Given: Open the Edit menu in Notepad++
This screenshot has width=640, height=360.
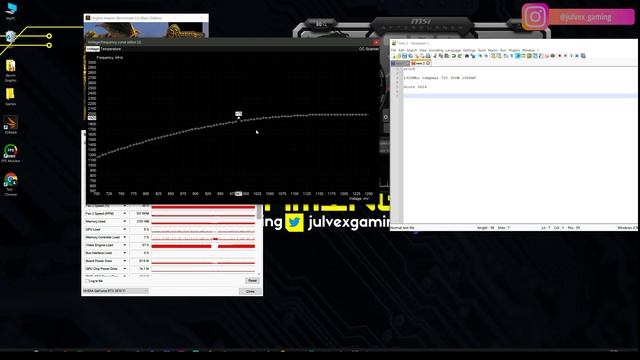Looking at the screenshot, I should tap(401, 50).
